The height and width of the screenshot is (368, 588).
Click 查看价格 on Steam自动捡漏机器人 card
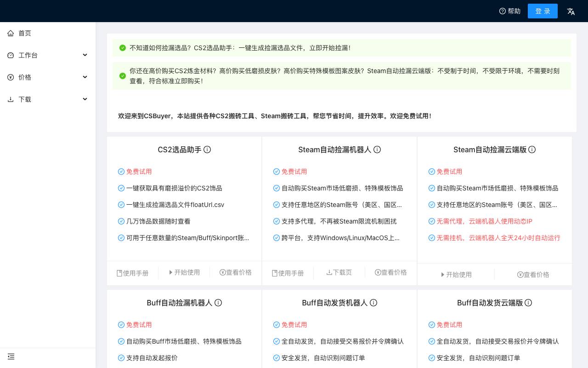[391, 272]
